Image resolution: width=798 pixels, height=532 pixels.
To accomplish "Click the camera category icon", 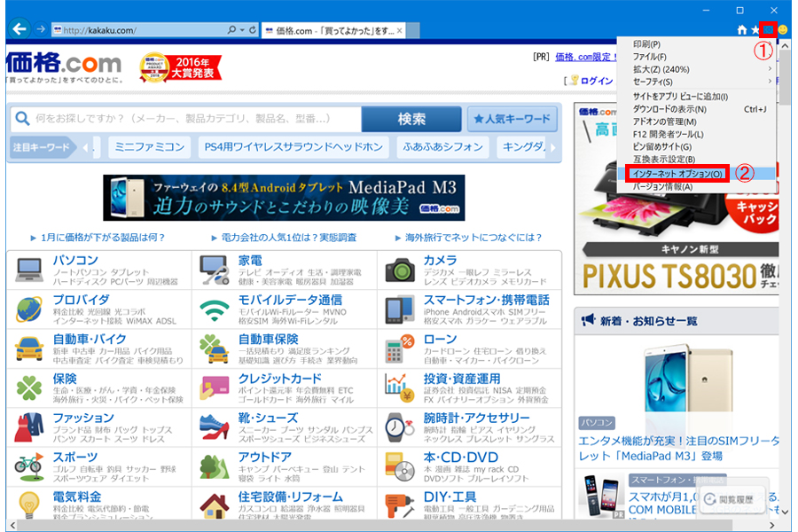I will [401, 270].
